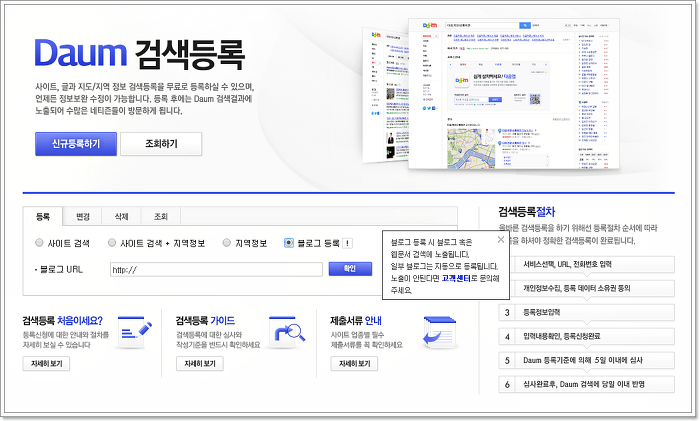This screenshot has width=700, height=421.
Task: Click the 검색등록 처음이세요? heading
Action: pos(62,321)
